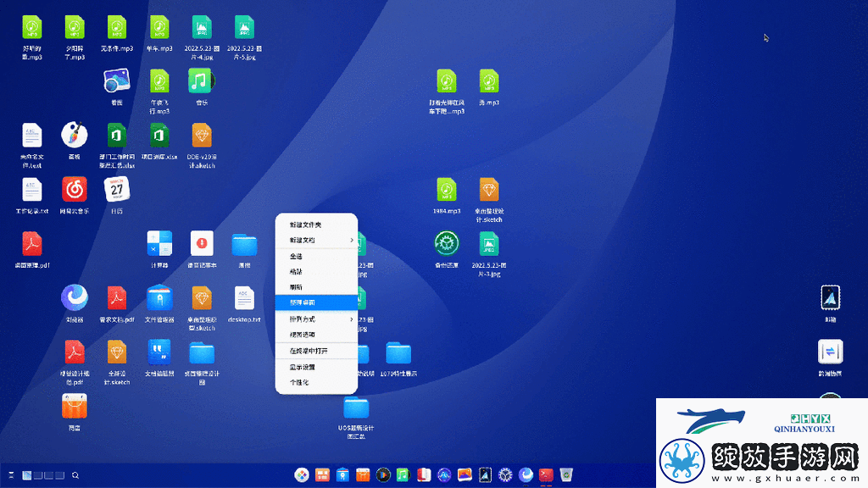Screen dimensions: 868x488
Task: Choose 新建文件夹 from the context menu
Action: pos(316,225)
